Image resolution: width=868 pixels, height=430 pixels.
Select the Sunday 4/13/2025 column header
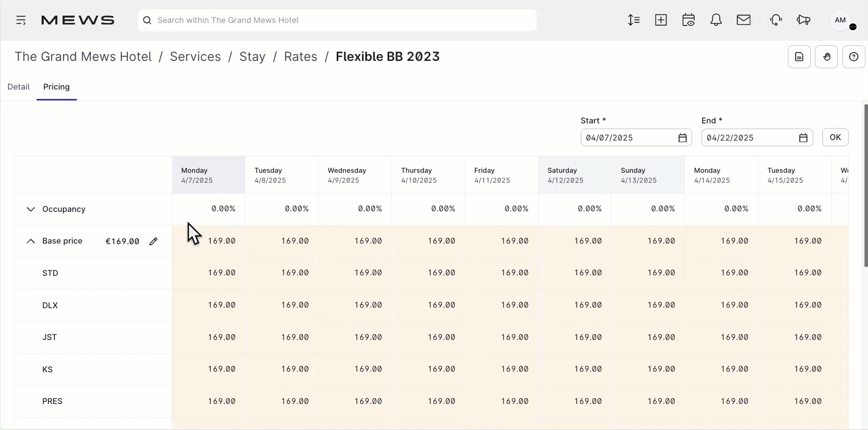coord(648,175)
